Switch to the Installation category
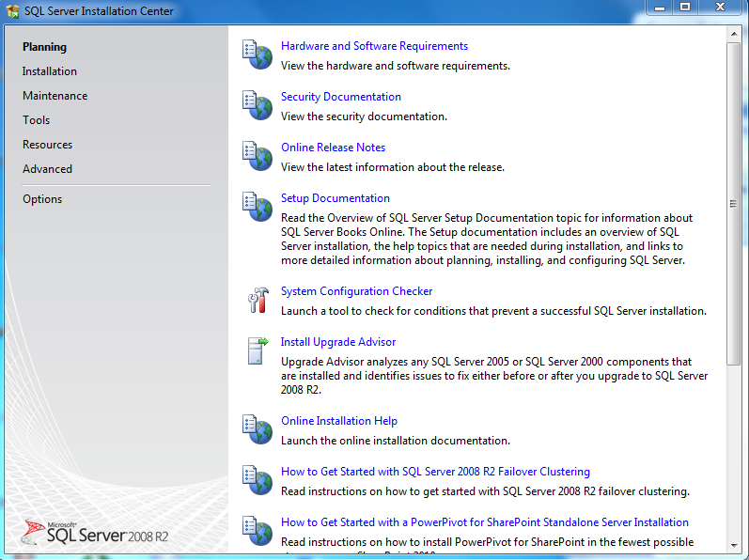The height and width of the screenshot is (560, 749). tap(49, 71)
